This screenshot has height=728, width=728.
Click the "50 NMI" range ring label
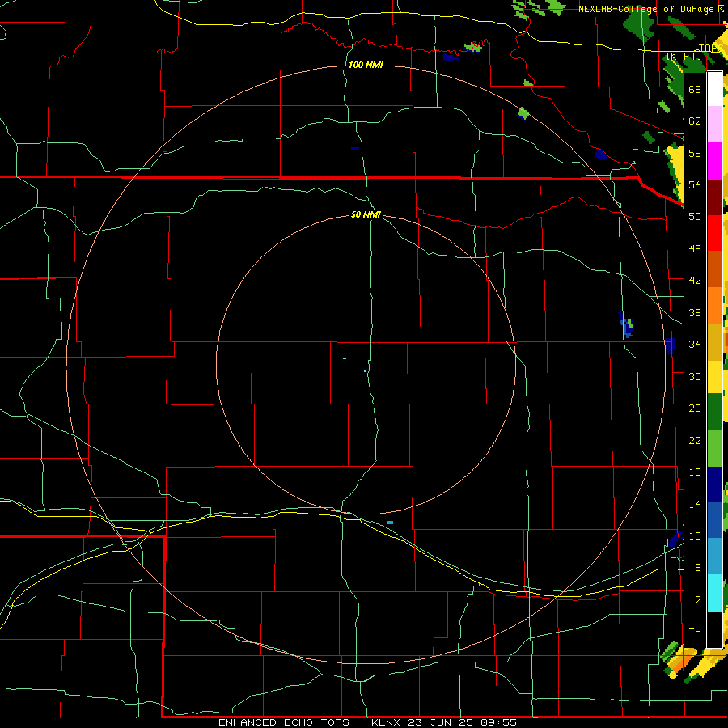[x=366, y=214]
